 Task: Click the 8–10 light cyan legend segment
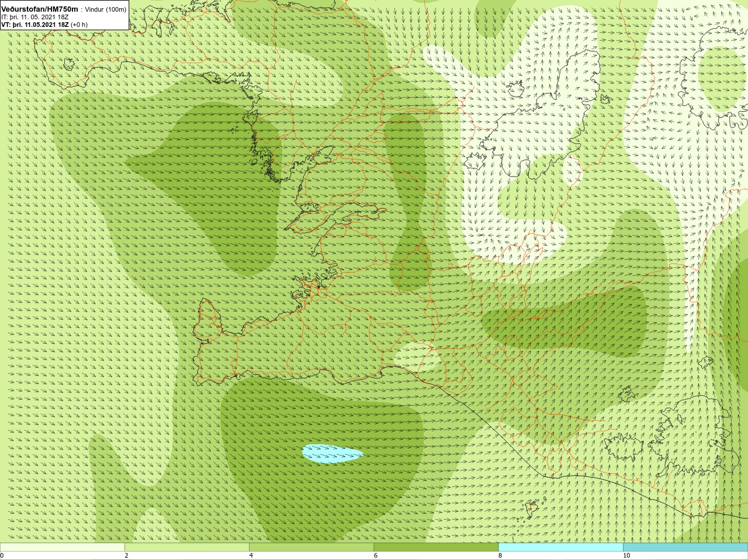coord(561,547)
